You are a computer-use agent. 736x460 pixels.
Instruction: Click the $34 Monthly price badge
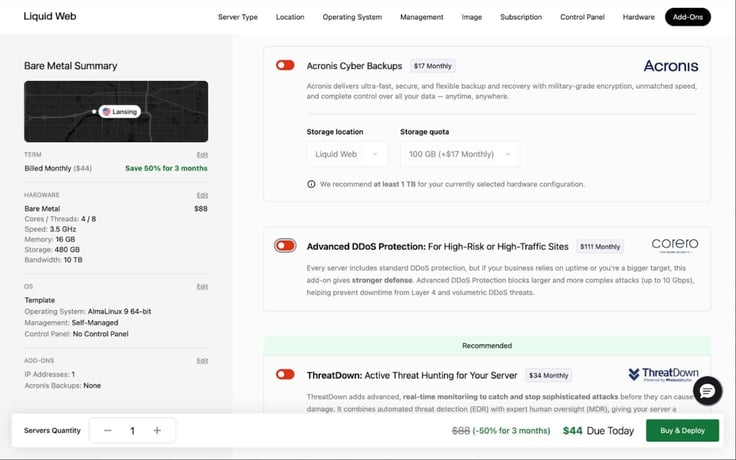(548, 375)
